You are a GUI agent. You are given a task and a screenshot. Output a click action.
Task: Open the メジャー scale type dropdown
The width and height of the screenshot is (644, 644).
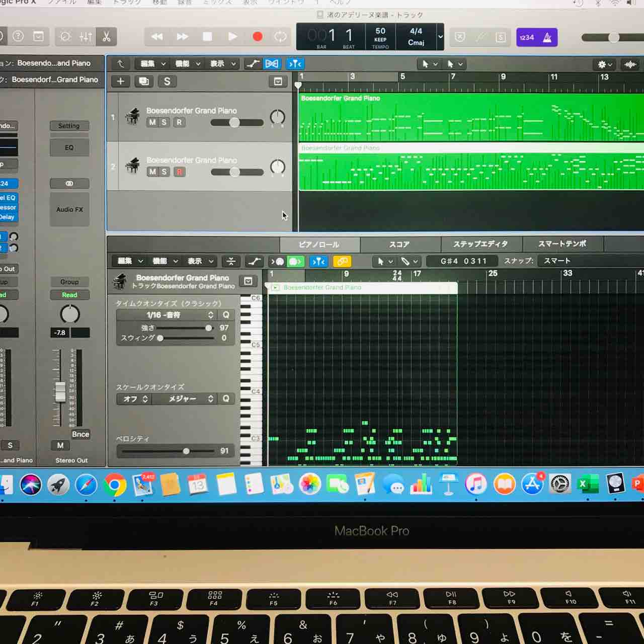[184, 398]
